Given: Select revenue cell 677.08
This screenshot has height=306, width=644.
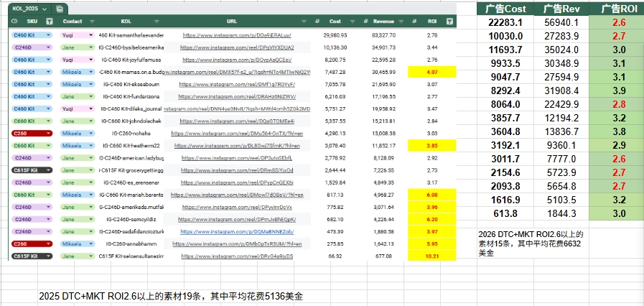Looking at the screenshot, I should coord(384,256).
